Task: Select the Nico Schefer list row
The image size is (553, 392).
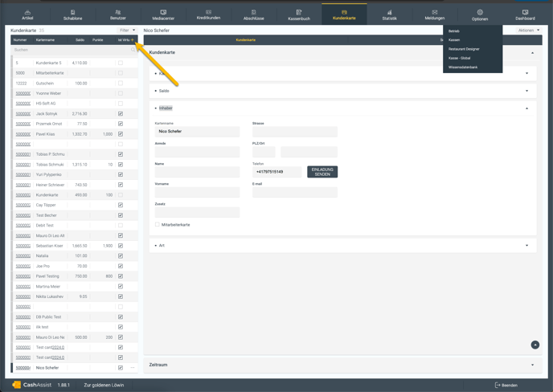Action: [x=75, y=368]
